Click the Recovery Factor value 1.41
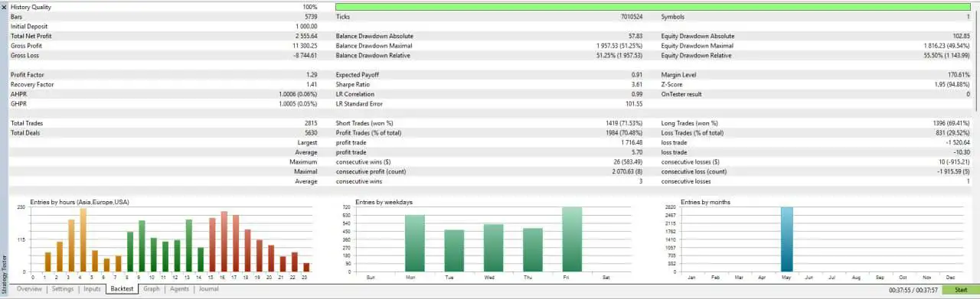The width and height of the screenshot is (980, 299). coord(311,84)
